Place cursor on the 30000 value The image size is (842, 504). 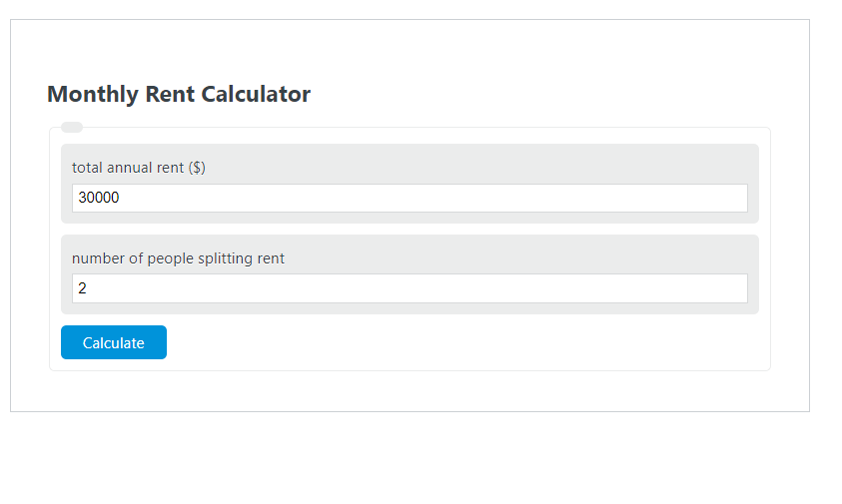click(99, 198)
